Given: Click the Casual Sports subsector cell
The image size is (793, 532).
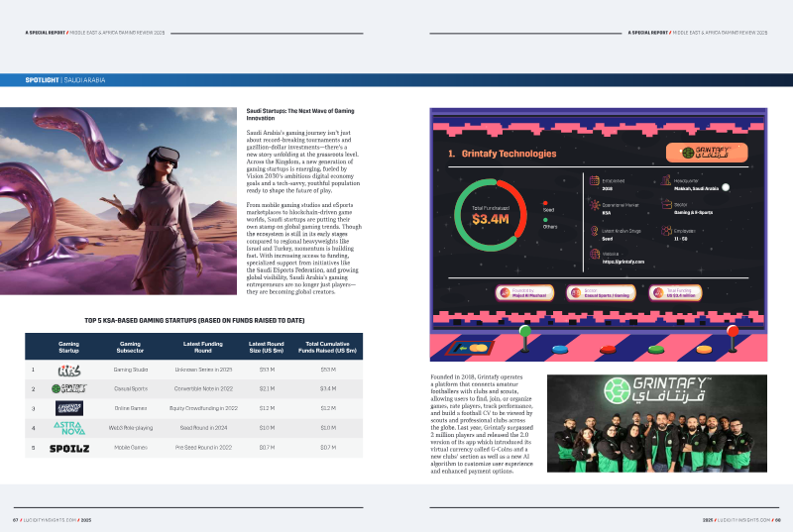Looking at the screenshot, I should pos(131,389).
